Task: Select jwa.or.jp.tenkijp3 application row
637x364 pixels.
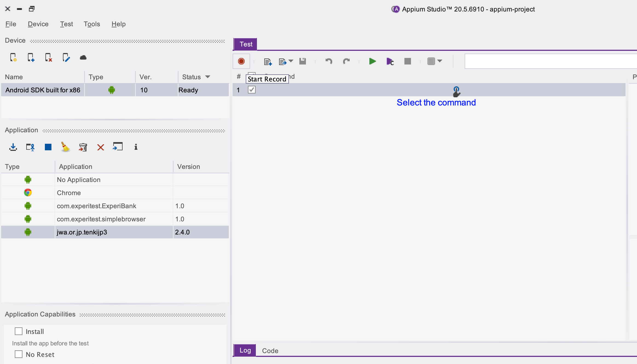Action: coord(115,232)
